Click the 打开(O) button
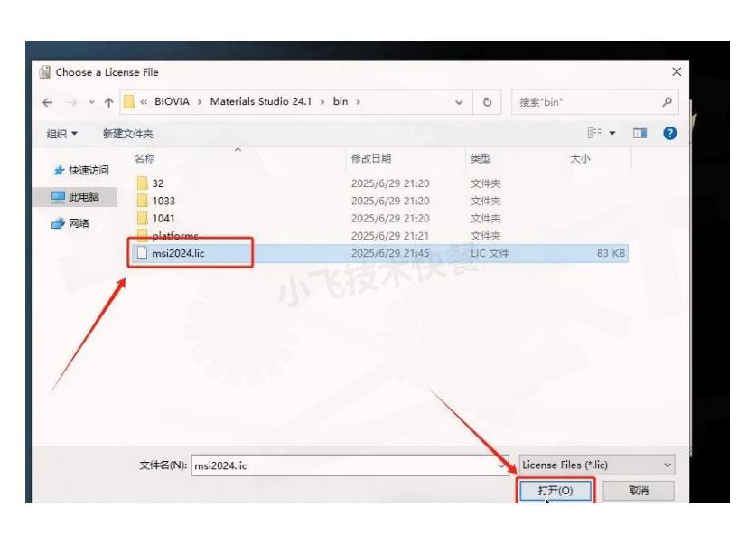This screenshot has width=756, height=545. click(555, 491)
